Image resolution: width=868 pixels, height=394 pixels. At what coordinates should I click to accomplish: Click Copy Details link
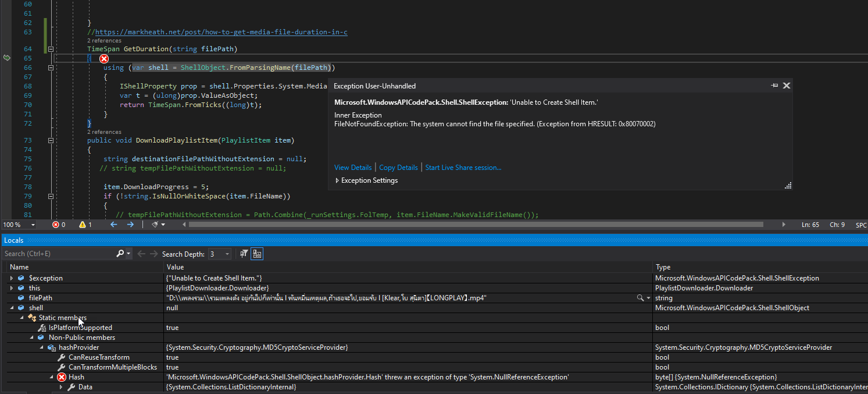point(398,168)
